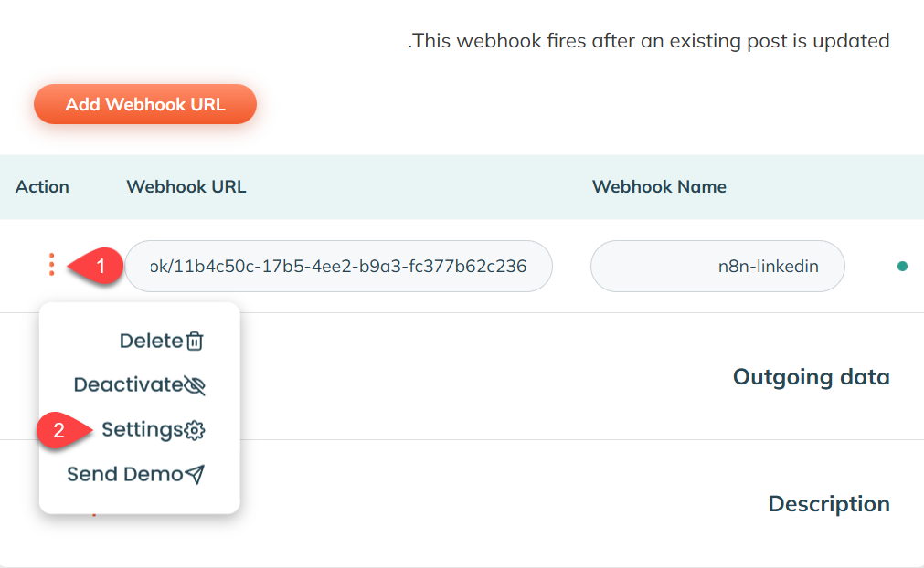Click the green status dot
924x568 pixels.
pyautogui.click(x=902, y=267)
